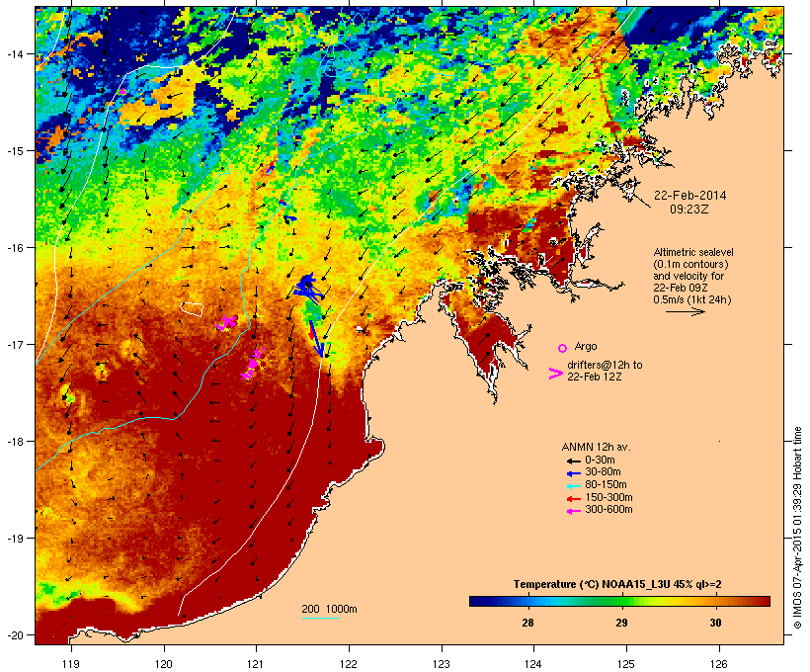Click the 150-300m depth label

click(608, 497)
